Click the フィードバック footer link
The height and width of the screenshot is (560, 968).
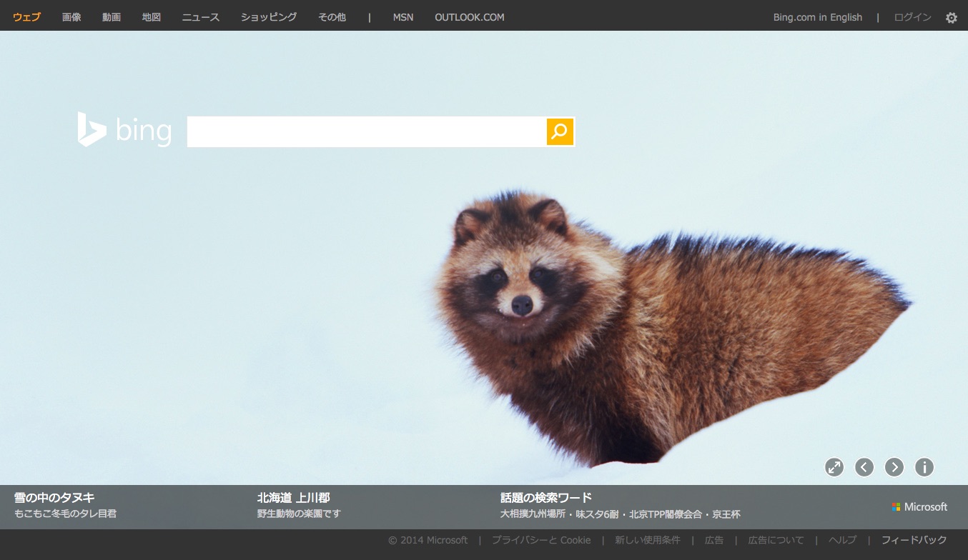click(914, 540)
